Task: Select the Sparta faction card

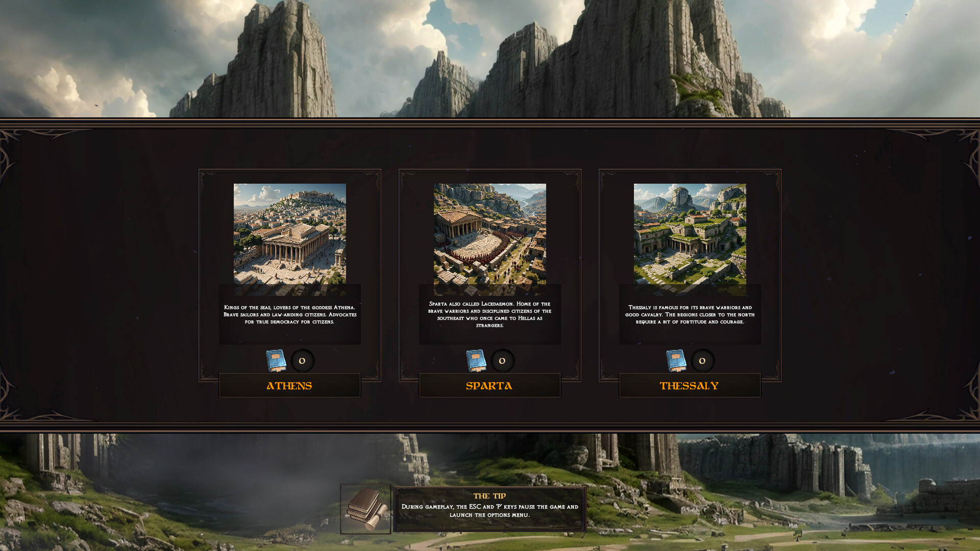Action: point(490,275)
